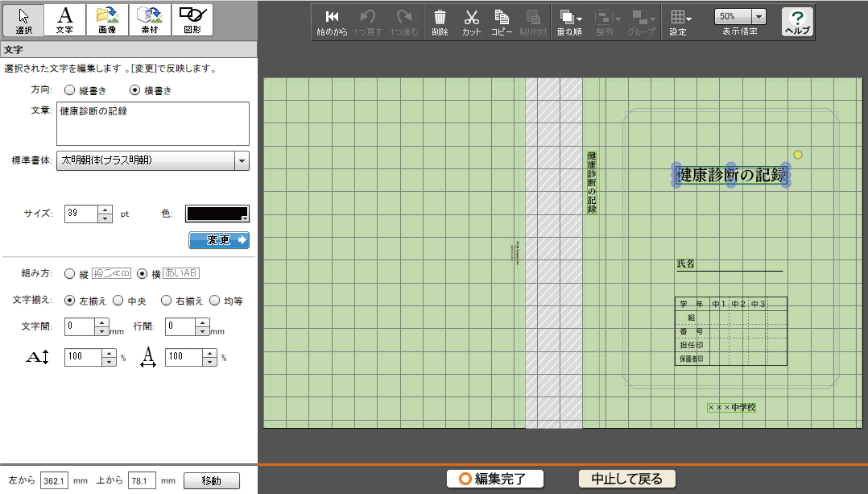Switch to the 文字 text tab
The image size is (868, 494).
point(65,19)
